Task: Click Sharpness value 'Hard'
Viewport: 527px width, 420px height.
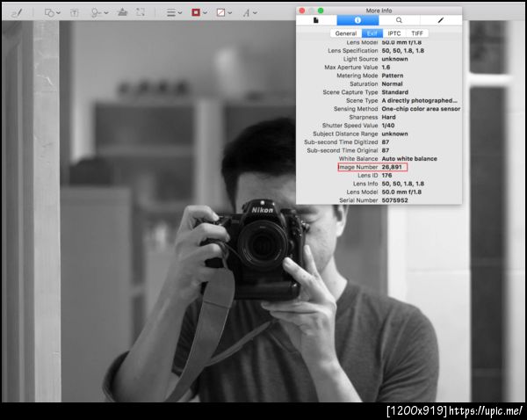Action: click(x=388, y=117)
